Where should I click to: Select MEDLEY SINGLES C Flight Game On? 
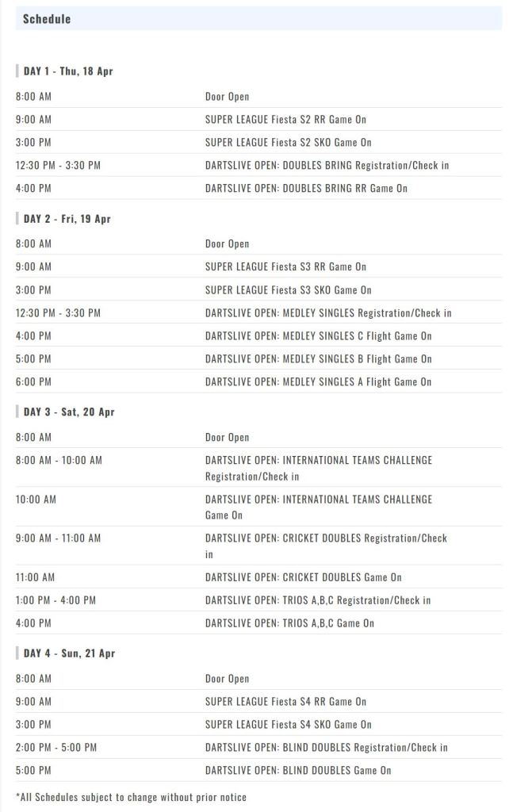318,336
